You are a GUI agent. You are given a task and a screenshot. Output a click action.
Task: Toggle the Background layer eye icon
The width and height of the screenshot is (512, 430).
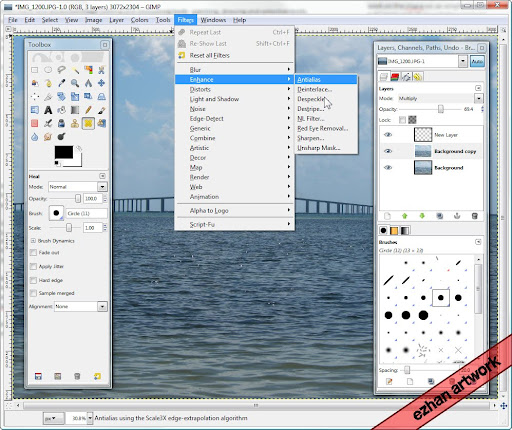point(388,167)
